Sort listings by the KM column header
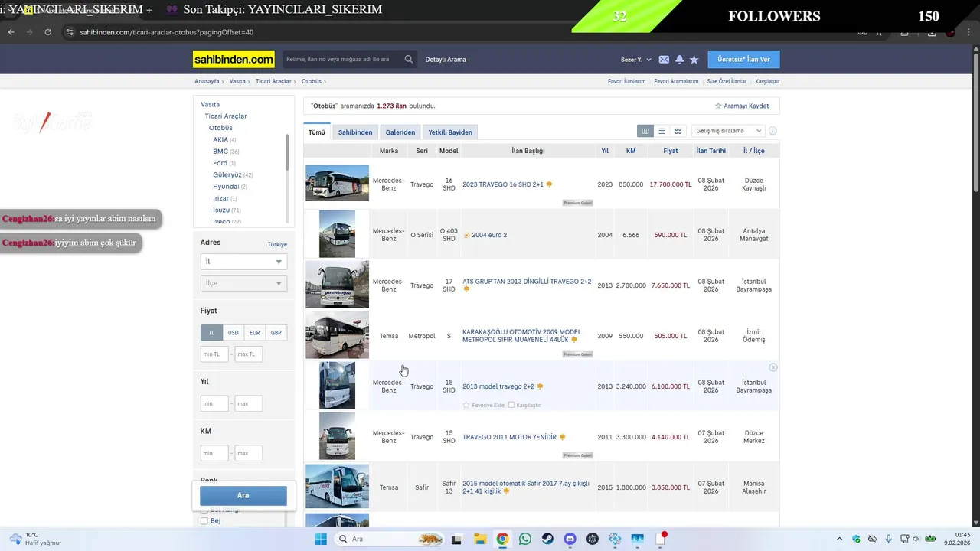 pyautogui.click(x=631, y=151)
